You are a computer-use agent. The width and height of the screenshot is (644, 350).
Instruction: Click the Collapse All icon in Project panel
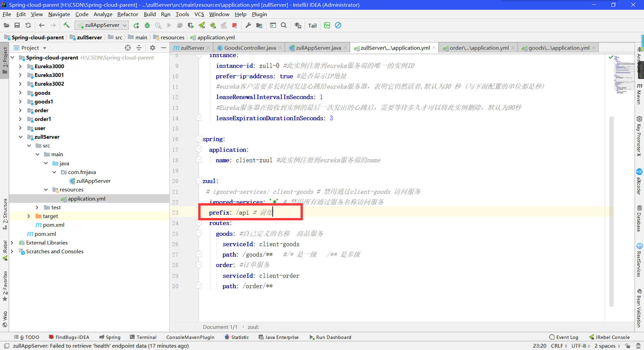coord(139,48)
